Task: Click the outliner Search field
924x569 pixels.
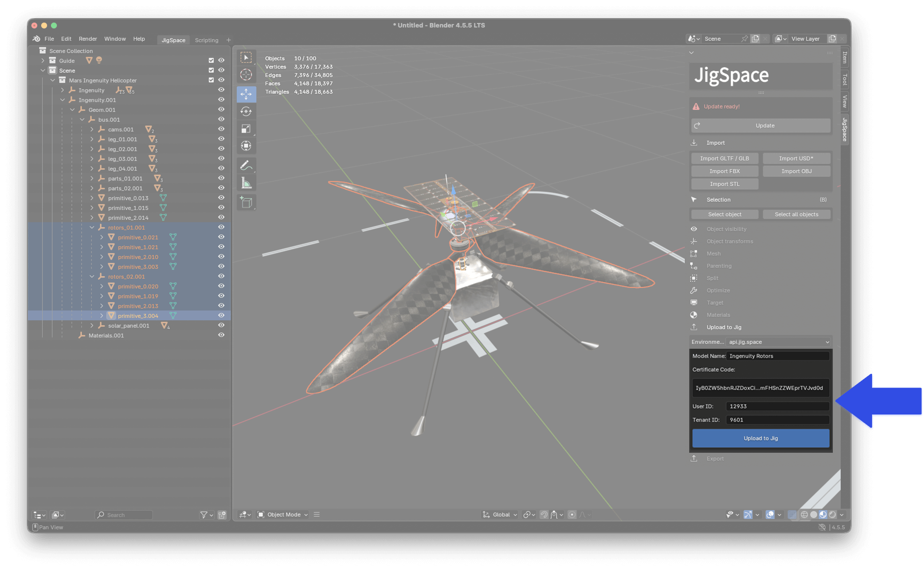Action: [x=124, y=515]
